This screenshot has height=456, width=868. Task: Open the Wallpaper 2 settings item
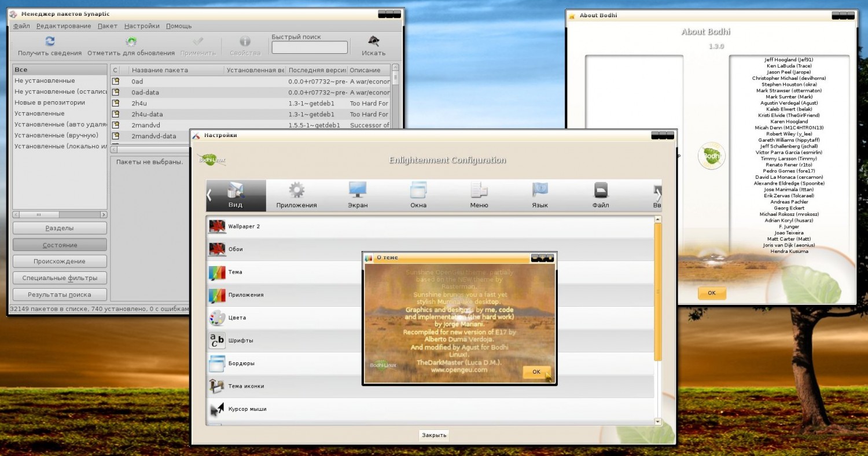tap(430, 226)
